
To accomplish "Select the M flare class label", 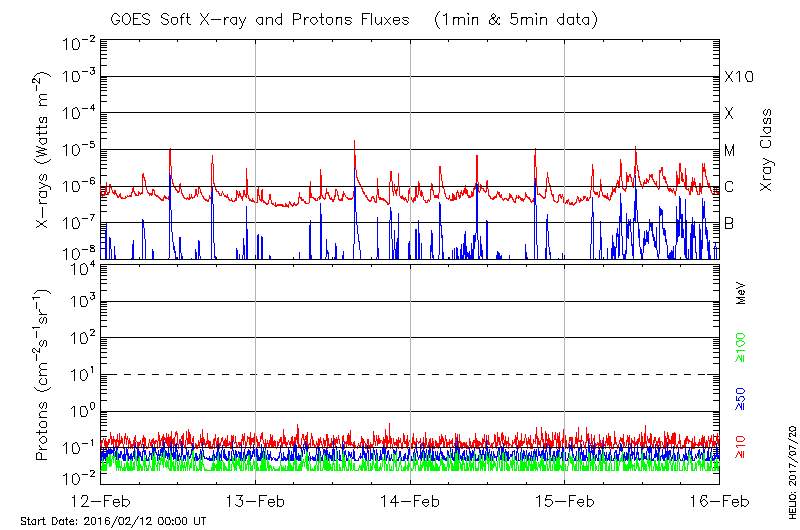I will tap(730, 150).
